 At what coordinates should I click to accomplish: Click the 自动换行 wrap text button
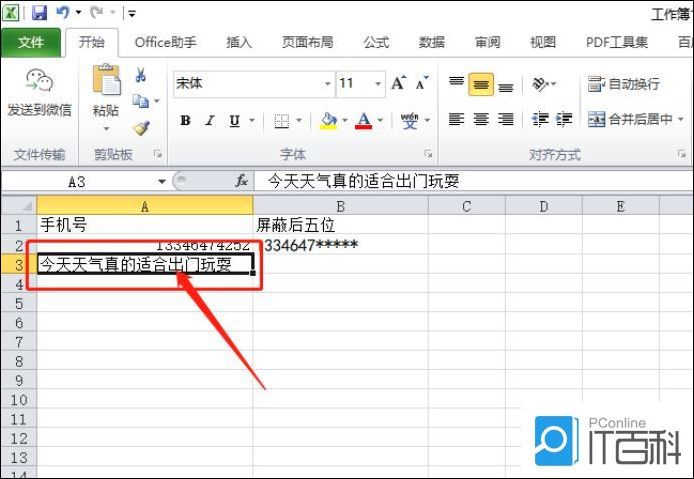point(624,84)
